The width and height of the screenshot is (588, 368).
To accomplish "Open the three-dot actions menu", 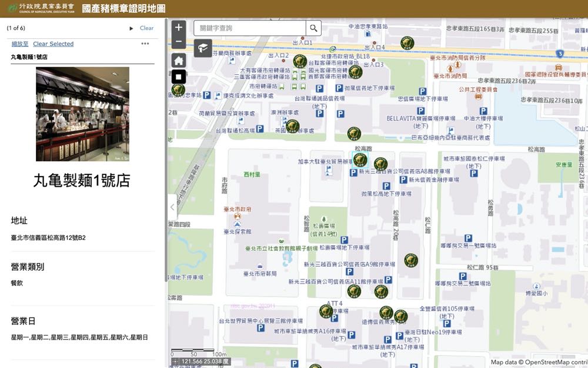I will 145,44.
